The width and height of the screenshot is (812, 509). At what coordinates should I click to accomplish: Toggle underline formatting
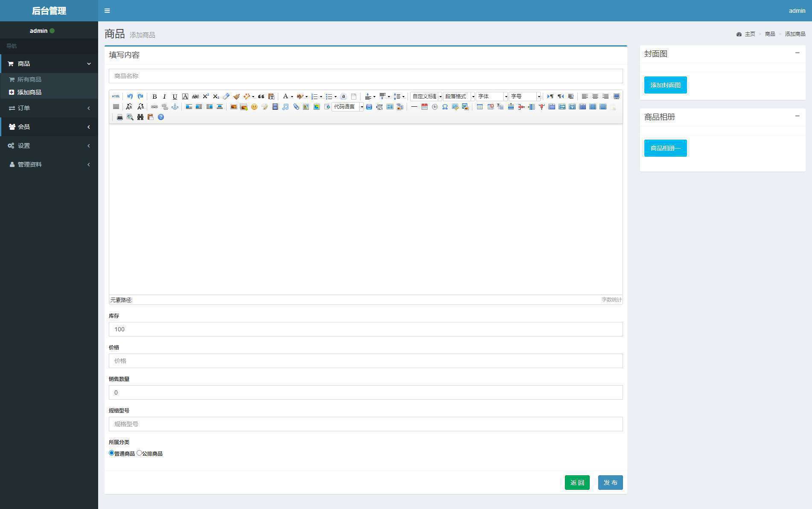point(175,97)
